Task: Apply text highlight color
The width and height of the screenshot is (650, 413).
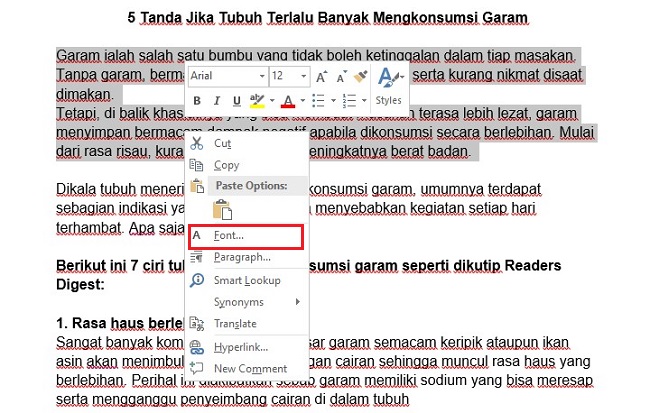Action: click(256, 100)
